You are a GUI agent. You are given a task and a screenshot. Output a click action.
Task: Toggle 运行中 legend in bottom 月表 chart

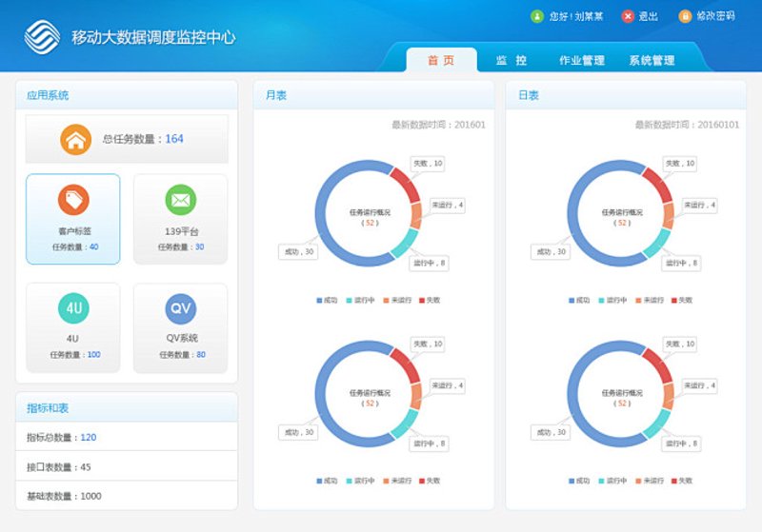pyautogui.click(x=360, y=481)
